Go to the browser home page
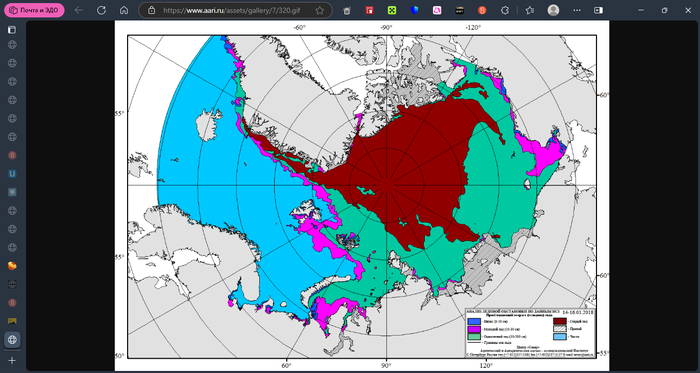 [124, 10]
